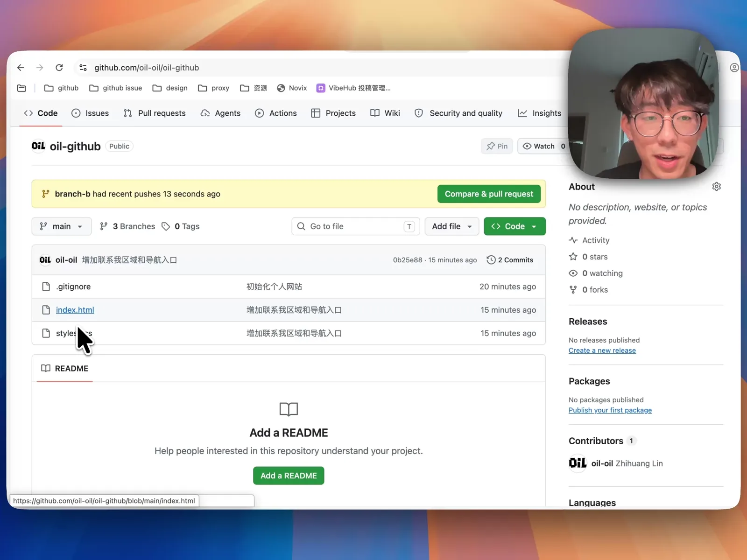Click Publish your first package link
The height and width of the screenshot is (560, 747).
610,410
